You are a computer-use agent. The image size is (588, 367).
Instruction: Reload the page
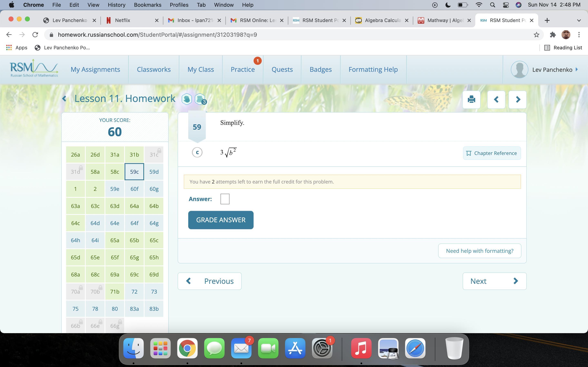pyautogui.click(x=35, y=35)
